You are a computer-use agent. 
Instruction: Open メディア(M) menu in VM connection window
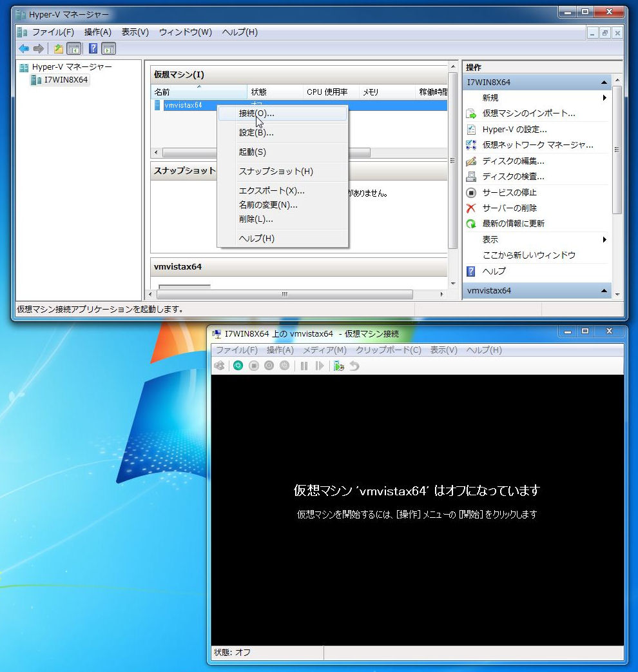[x=325, y=350]
